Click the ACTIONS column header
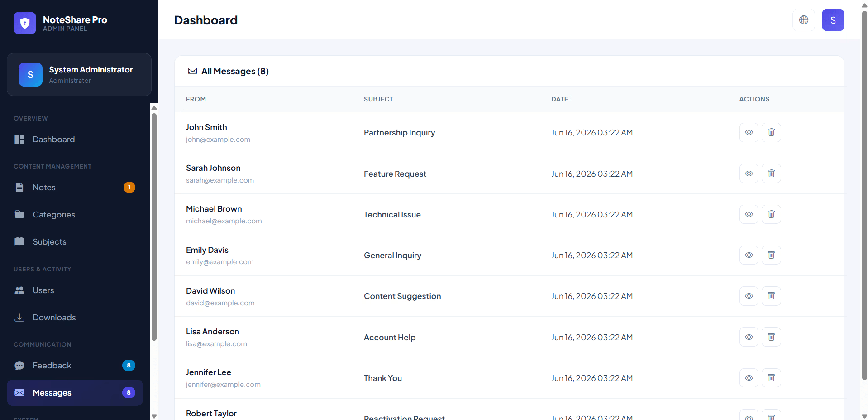Viewport: 868px width, 420px height. tap(754, 99)
